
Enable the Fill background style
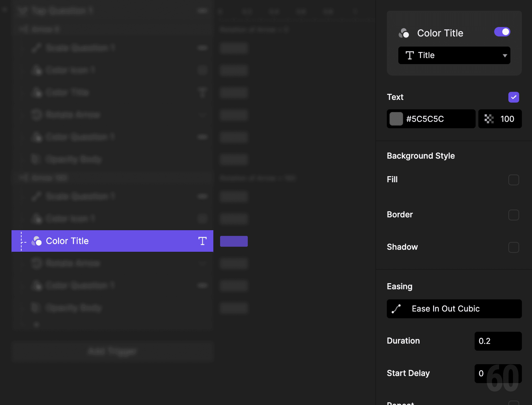[x=514, y=180]
